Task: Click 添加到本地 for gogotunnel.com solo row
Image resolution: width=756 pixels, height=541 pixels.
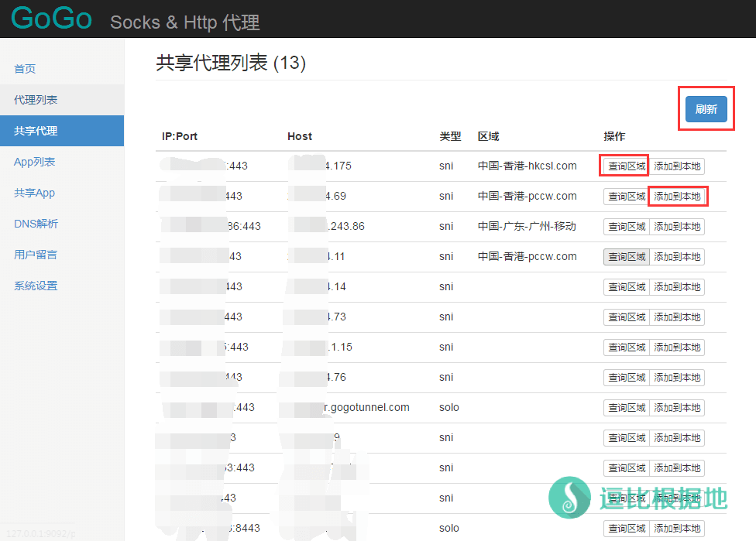Action: tap(677, 408)
